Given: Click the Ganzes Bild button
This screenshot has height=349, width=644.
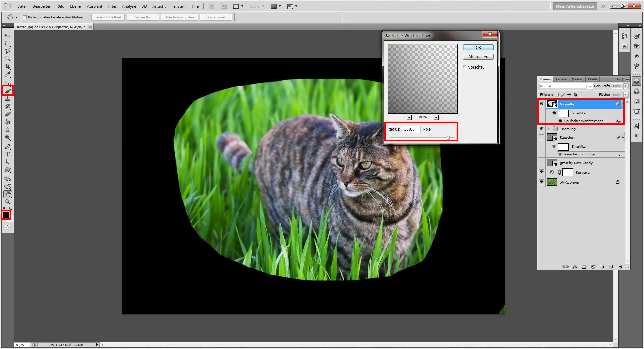Looking at the screenshot, I should tap(143, 17).
